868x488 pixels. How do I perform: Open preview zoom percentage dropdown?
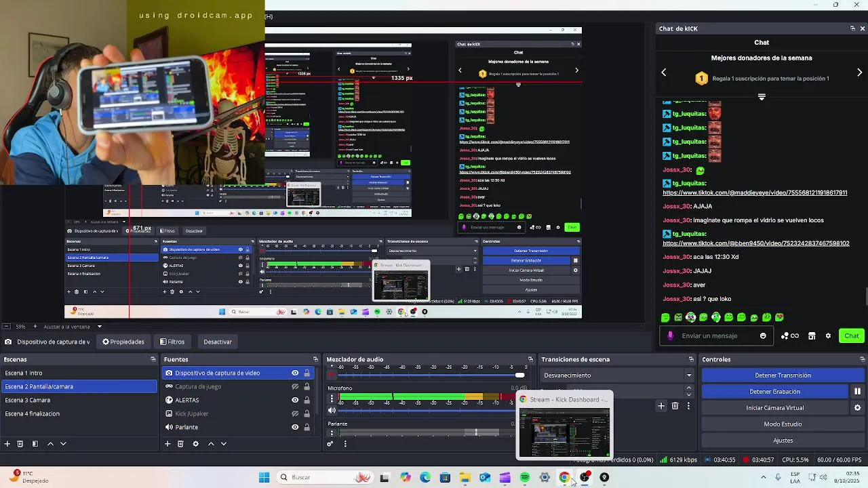(x=20, y=327)
